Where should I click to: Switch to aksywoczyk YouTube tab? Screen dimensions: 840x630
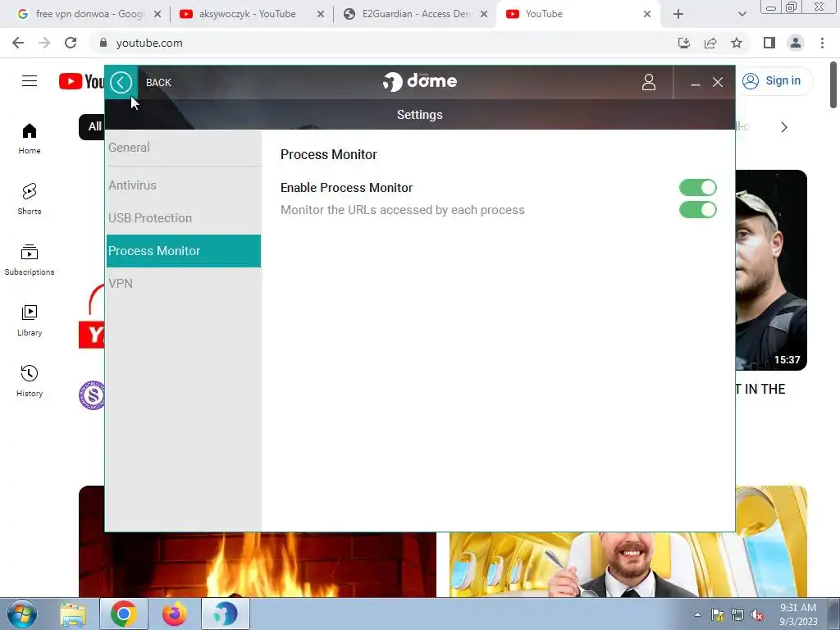point(246,14)
